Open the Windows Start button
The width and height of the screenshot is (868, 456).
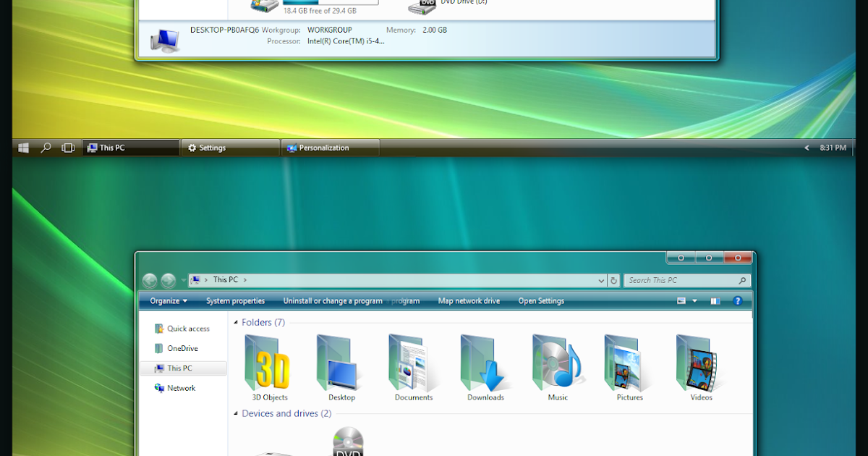tap(23, 148)
